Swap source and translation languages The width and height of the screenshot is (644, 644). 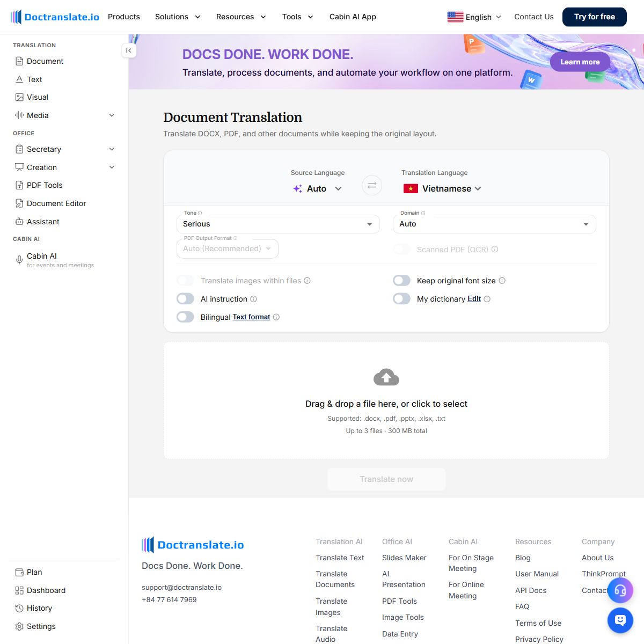[372, 185]
